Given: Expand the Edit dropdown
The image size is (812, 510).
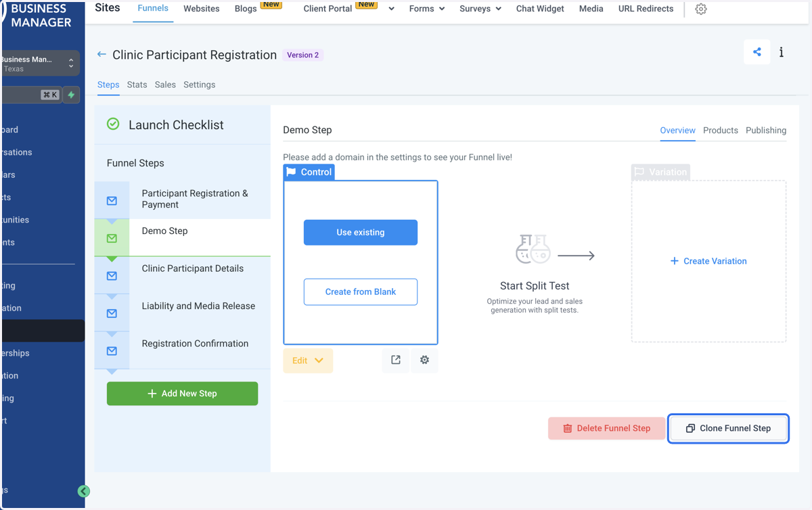Looking at the screenshot, I should point(308,361).
